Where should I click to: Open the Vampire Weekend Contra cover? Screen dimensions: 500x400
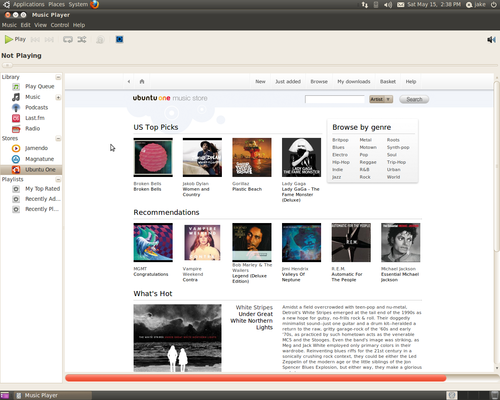point(202,242)
